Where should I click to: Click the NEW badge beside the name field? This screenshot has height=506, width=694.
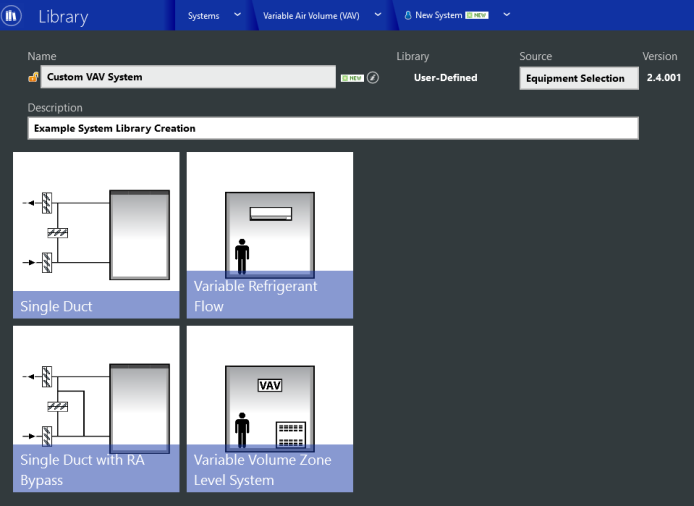point(352,78)
